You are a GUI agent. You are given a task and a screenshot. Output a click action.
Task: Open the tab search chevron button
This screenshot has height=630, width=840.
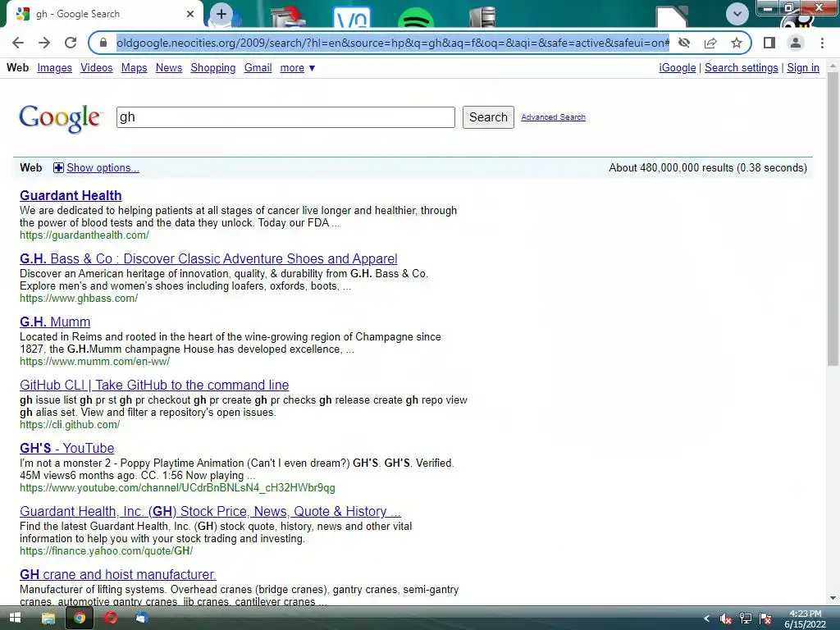(737, 14)
